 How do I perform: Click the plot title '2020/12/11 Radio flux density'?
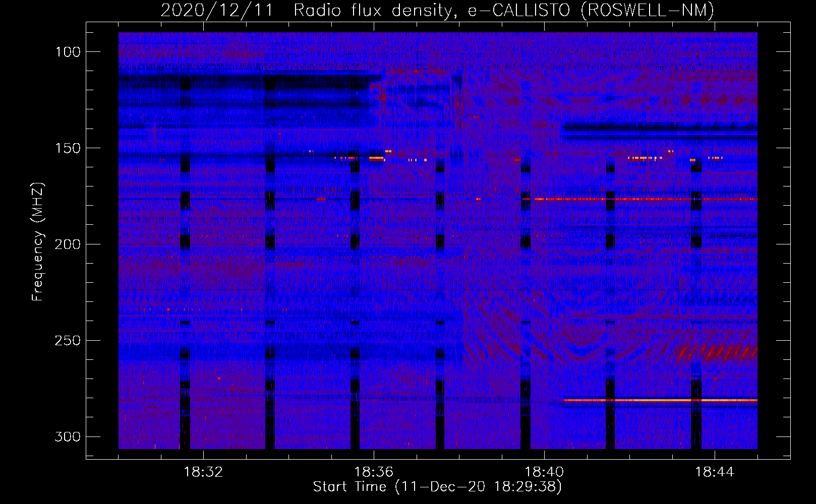pyautogui.click(x=437, y=10)
